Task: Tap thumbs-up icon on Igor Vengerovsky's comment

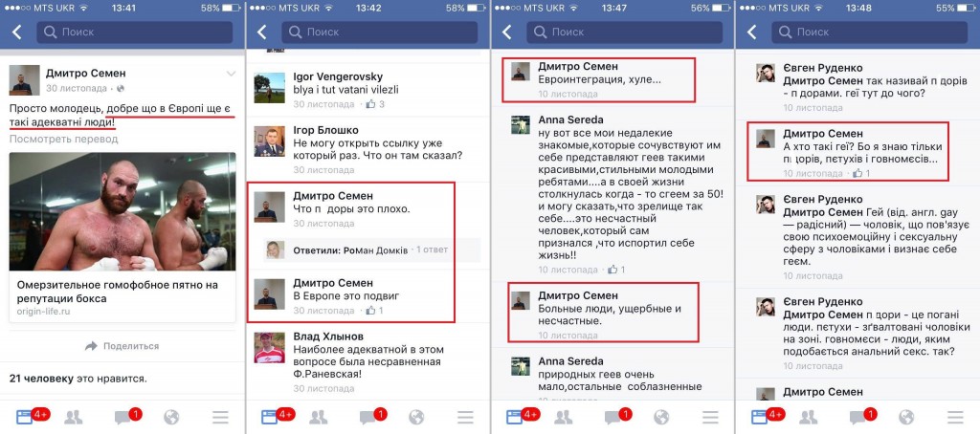Action: (x=370, y=104)
